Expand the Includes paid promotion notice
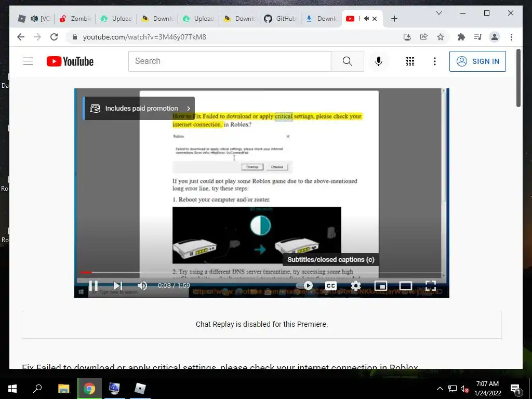Viewport: 532px width, 399px height. pyautogui.click(x=139, y=108)
